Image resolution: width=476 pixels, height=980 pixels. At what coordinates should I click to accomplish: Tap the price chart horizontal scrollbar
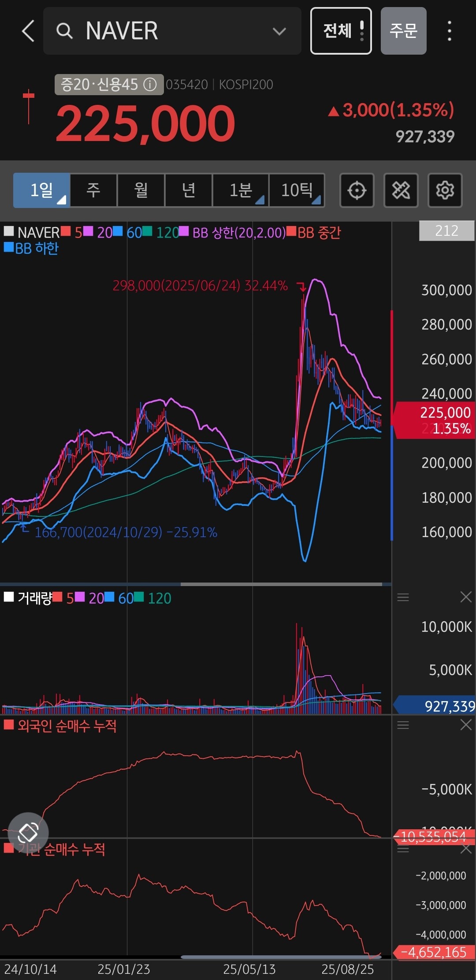[281, 584]
